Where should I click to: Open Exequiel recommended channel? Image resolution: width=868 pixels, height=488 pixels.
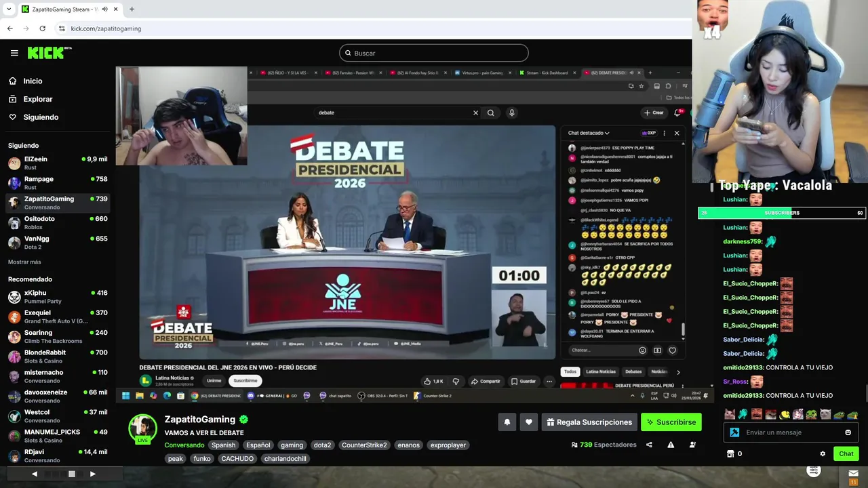58,316
